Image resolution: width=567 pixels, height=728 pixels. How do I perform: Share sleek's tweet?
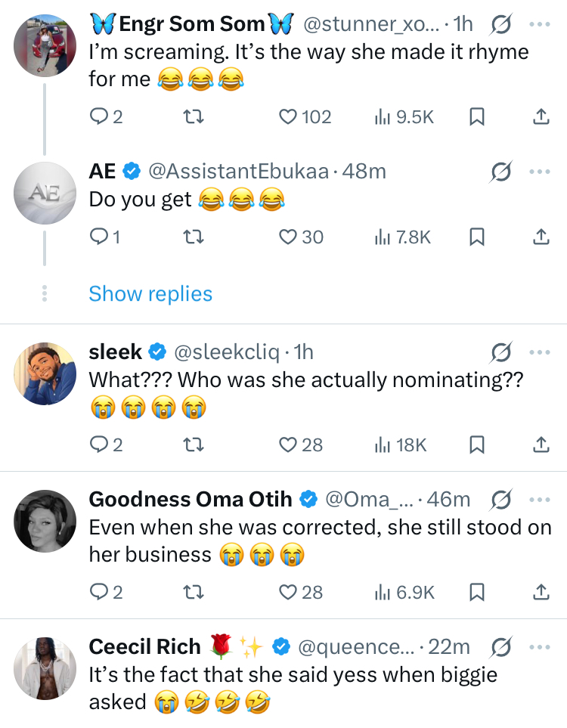pyautogui.click(x=541, y=445)
